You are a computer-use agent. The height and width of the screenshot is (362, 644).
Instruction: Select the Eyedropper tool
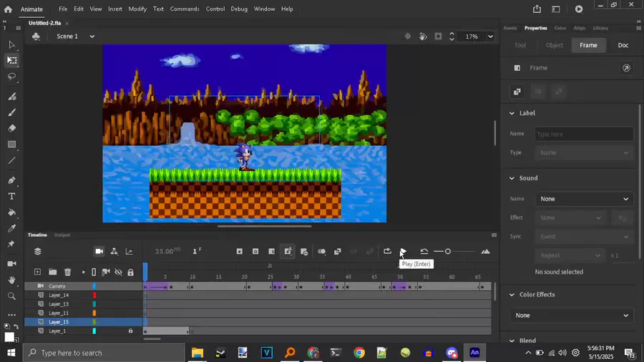pyautogui.click(x=11, y=228)
